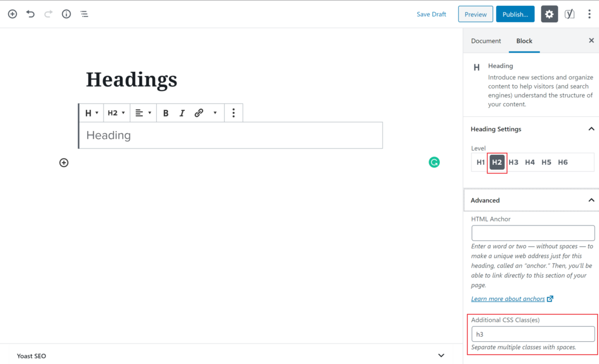Click the Publish button
Viewport: 599px width, 364px height.
515,14
